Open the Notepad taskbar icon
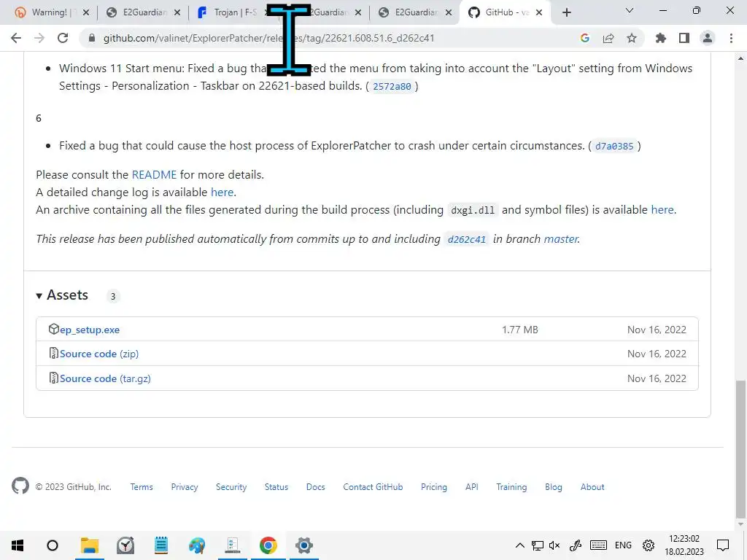 pos(161,545)
